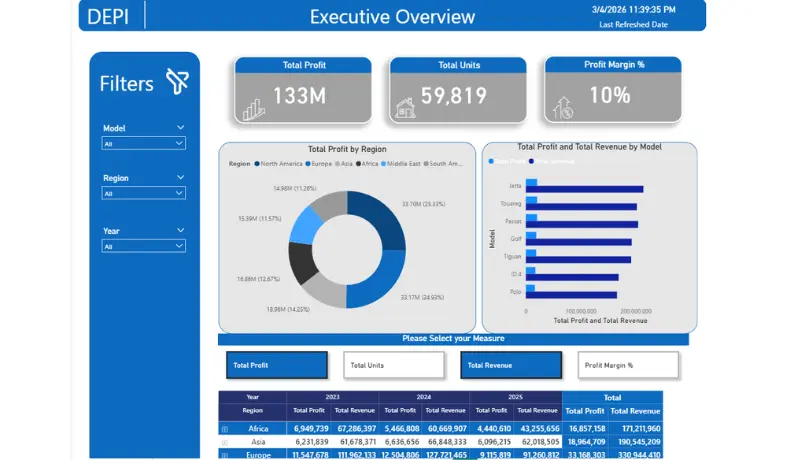Click Asia total revenue cell 190,545,209

pos(635,442)
